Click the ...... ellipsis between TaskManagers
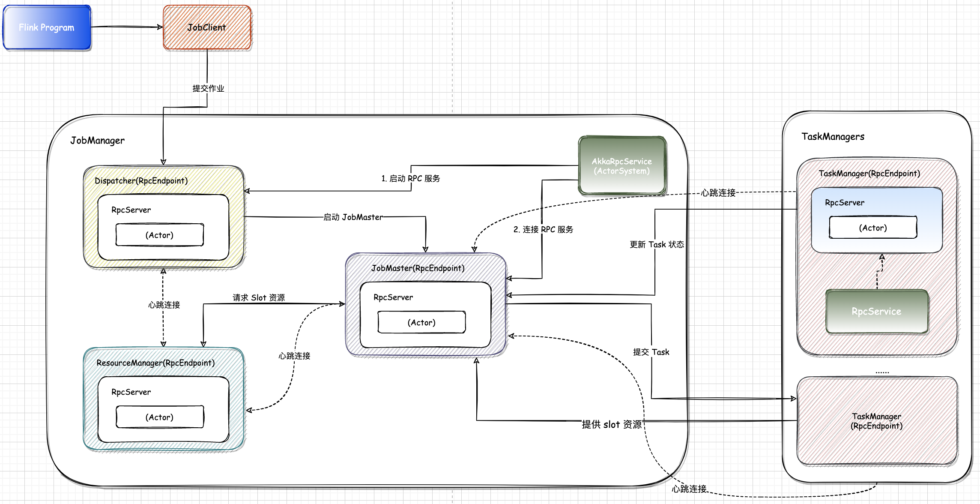Image resolution: width=980 pixels, height=504 pixels. pos(882,372)
